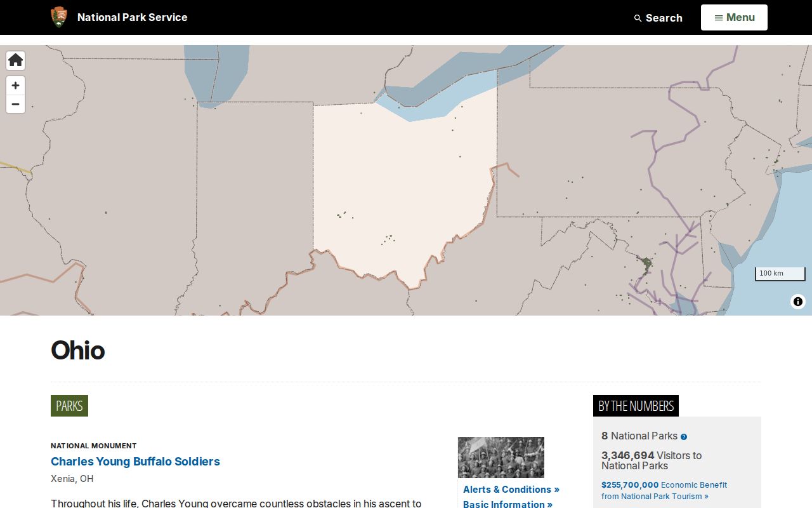The image size is (812, 508).
Task: Open the Menu button
Action: (734, 18)
